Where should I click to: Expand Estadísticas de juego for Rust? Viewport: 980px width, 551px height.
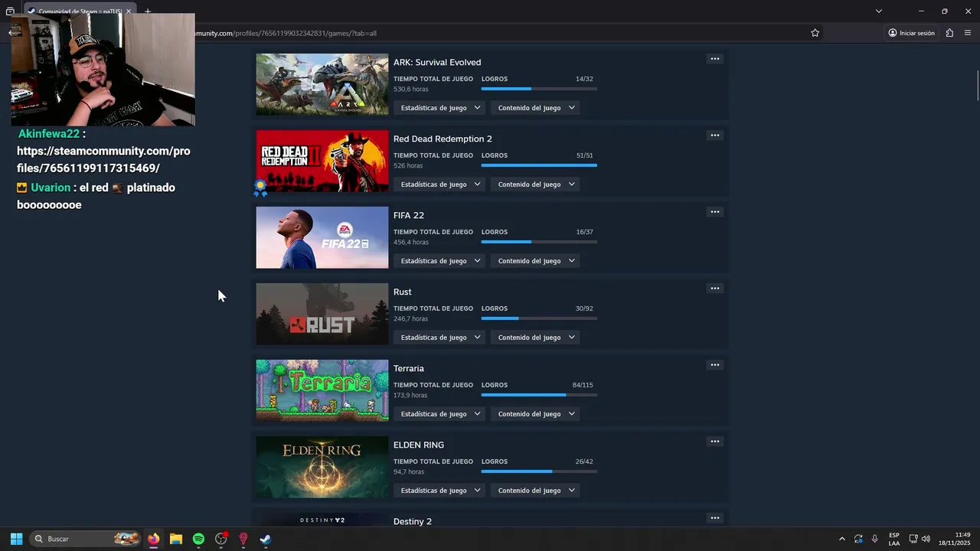pos(440,337)
